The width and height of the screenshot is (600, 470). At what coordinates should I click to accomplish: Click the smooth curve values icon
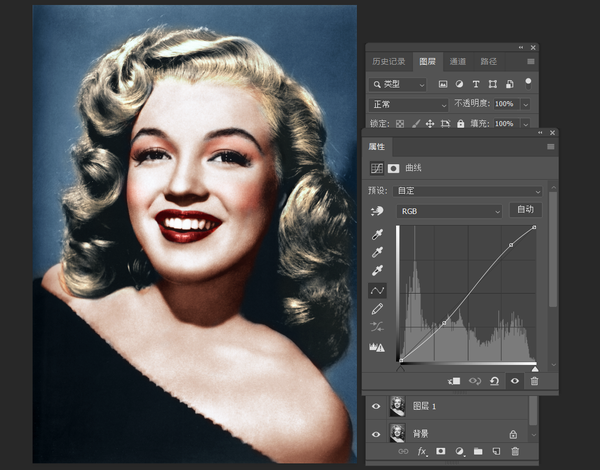click(377, 326)
